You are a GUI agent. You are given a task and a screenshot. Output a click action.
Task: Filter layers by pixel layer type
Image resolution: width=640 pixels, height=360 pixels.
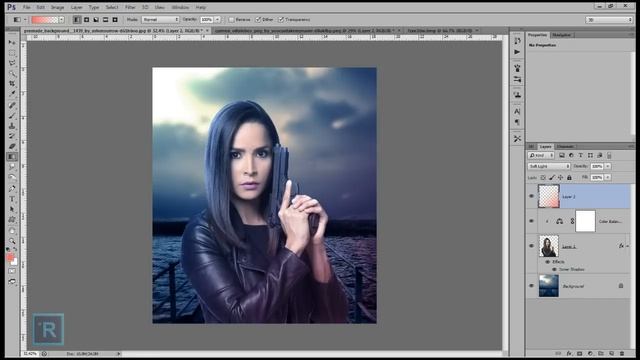(x=562, y=156)
